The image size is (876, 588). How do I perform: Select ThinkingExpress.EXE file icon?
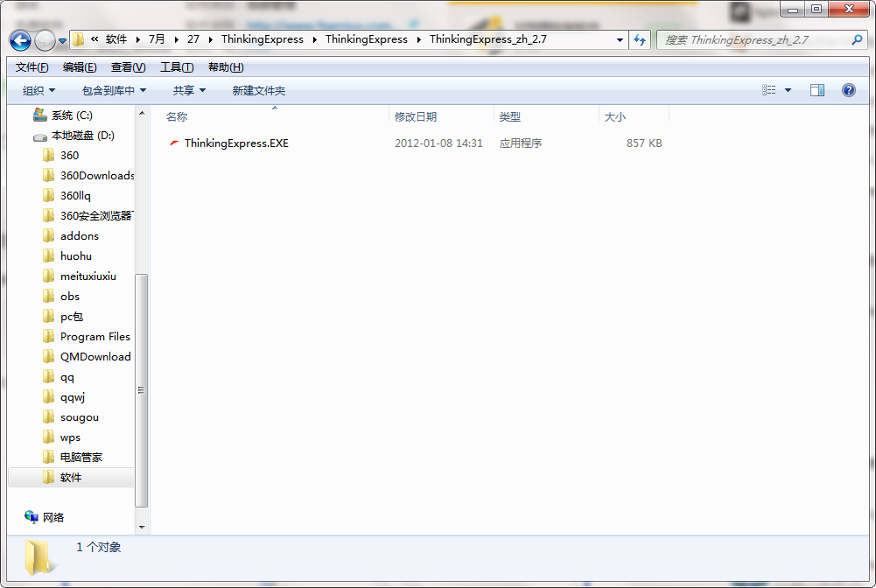[174, 143]
